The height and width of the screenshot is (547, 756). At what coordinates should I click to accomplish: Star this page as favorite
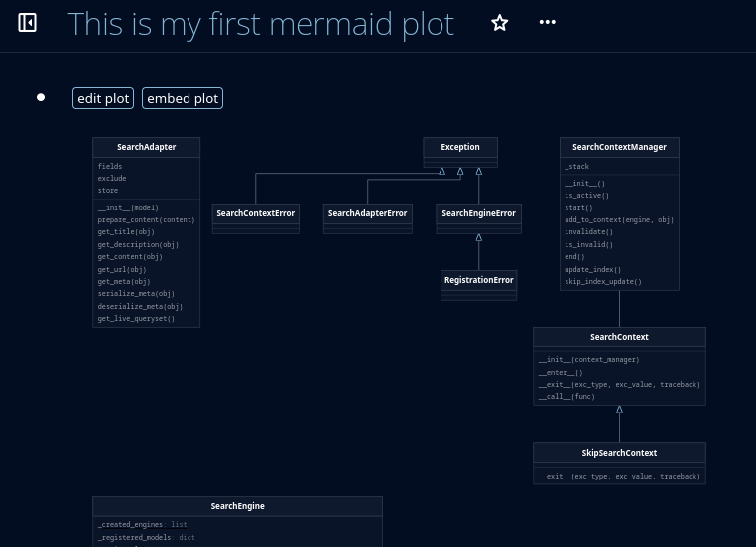click(x=499, y=23)
